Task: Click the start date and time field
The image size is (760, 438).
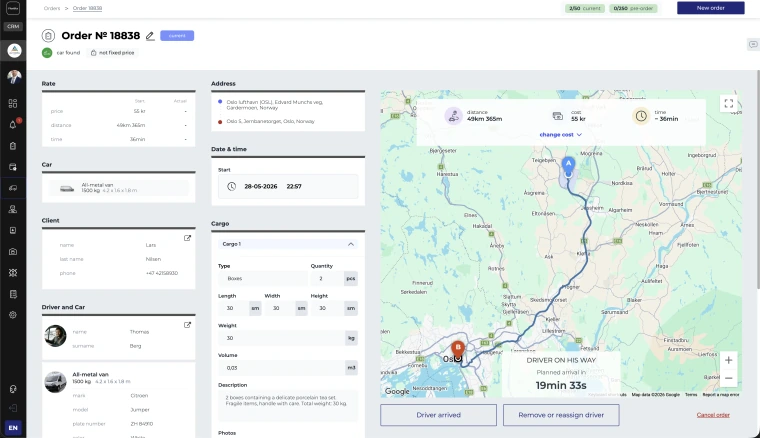Action: 288,187
